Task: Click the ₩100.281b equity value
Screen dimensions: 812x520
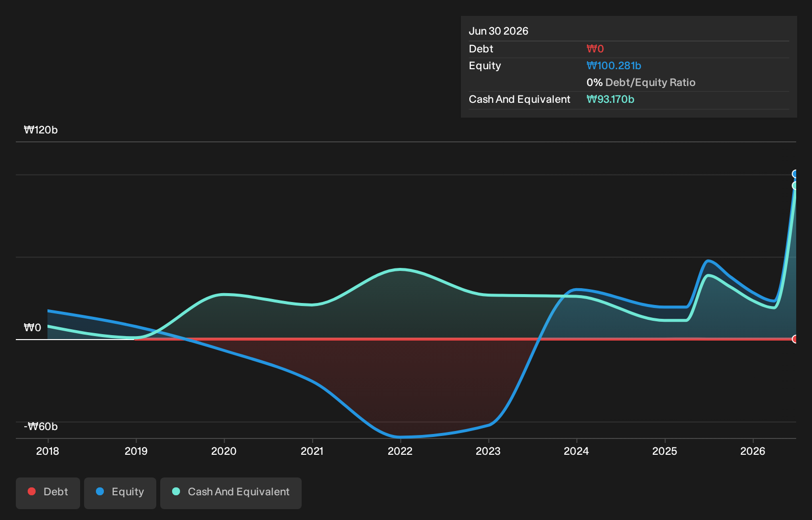Action: (x=614, y=66)
